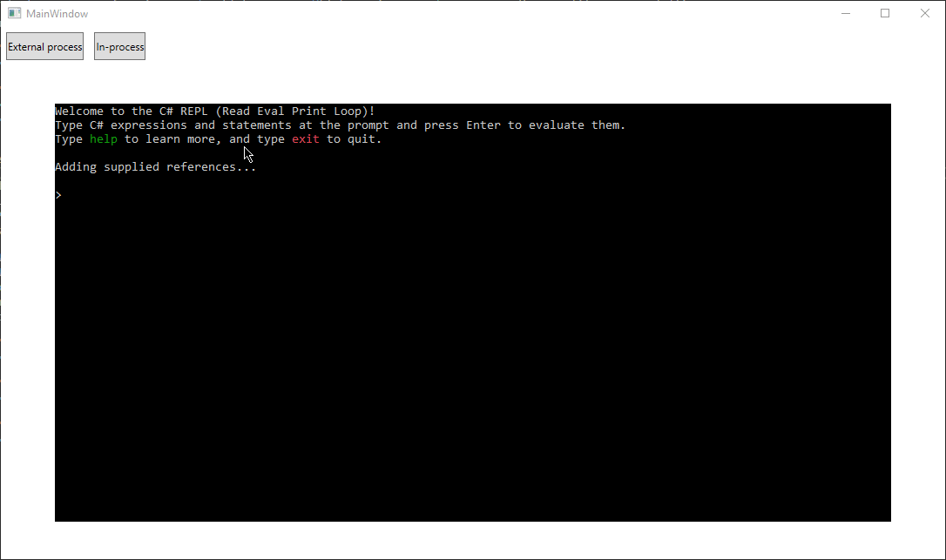This screenshot has width=946, height=560.
Task: Click the 'Welcome to the C# REPL' line
Action: pyautogui.click(x=215, y=111)
